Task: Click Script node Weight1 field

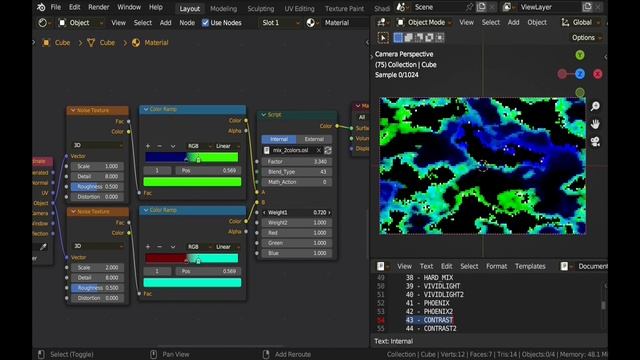Action: point(297,213)
